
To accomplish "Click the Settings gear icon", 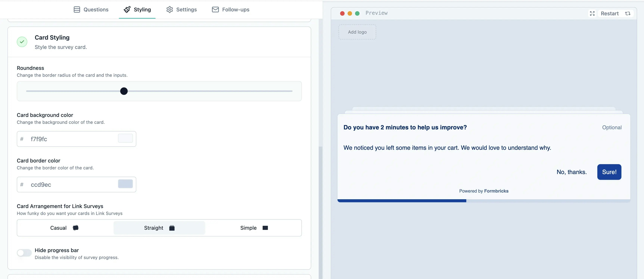I will point(169,10).
